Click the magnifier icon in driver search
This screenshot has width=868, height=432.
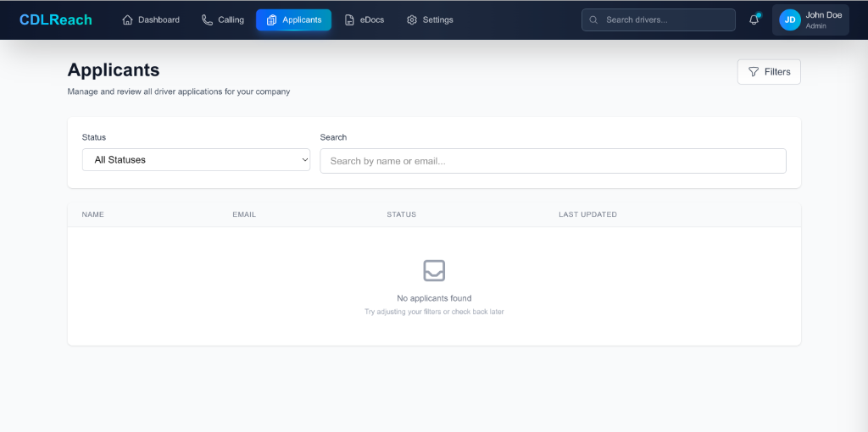point(594,19)
